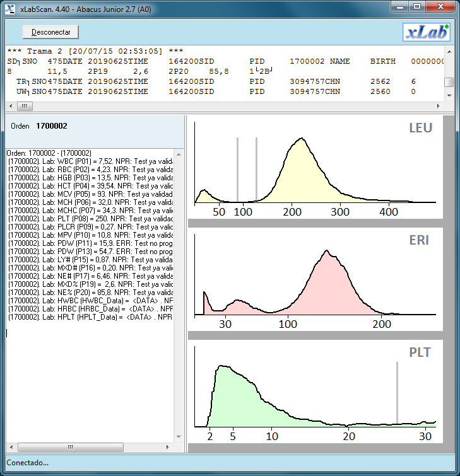Click raw data pane scroll right arrow
Screen dimensions: 460x476
(438, 106)
